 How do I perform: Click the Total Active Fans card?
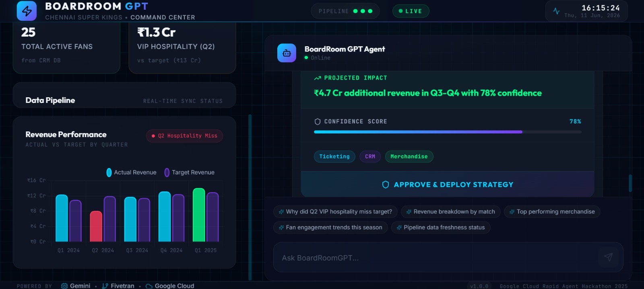point(66,47)
